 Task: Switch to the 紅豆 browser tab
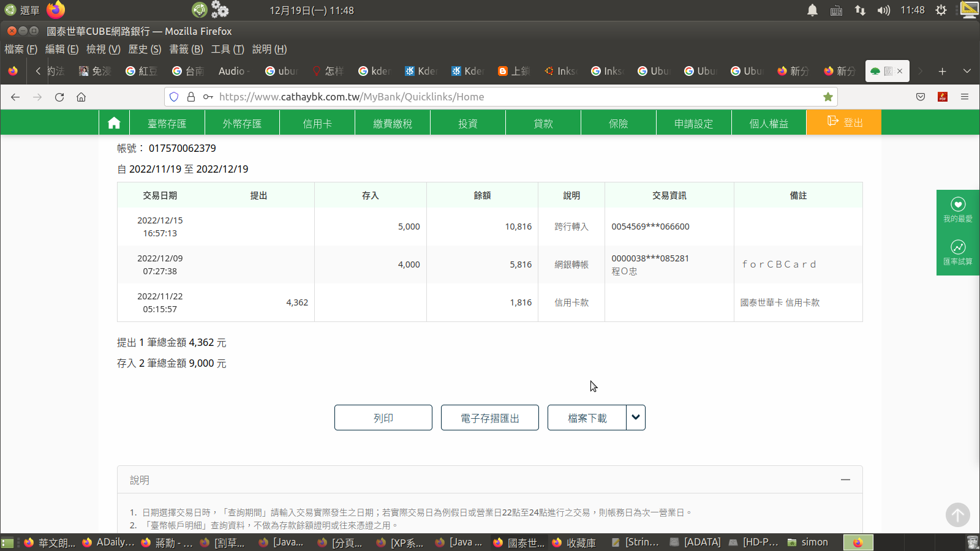tap(142, 71)
